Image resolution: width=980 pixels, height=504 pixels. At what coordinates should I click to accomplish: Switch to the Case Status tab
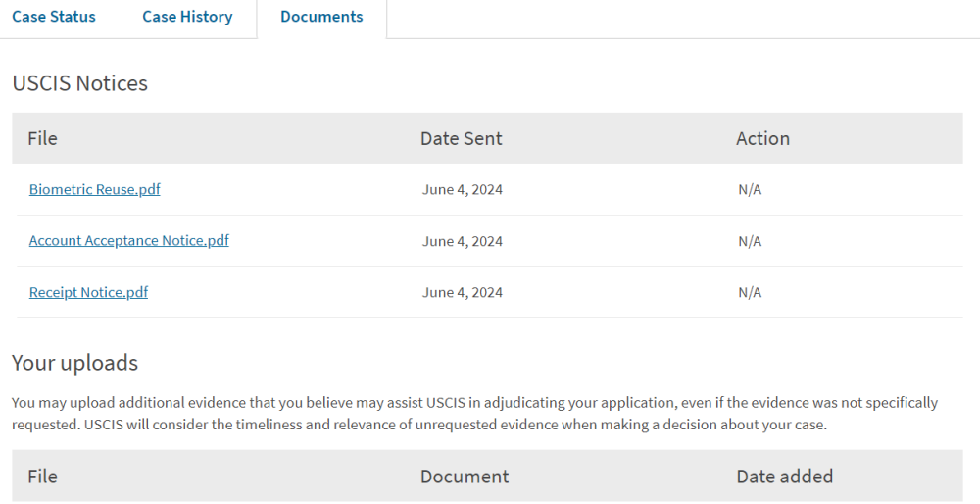coord(54,17)
